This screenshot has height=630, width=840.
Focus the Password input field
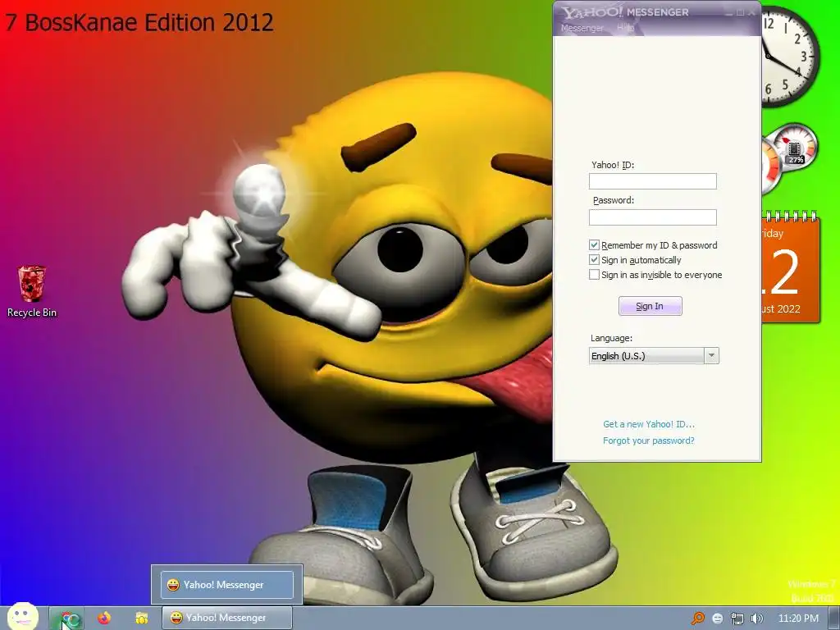652,217
